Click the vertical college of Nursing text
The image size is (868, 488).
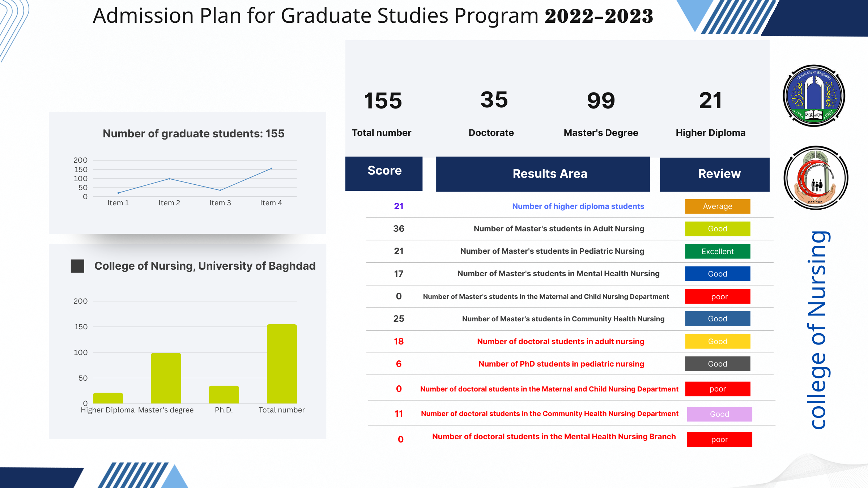tap(818, 330)
